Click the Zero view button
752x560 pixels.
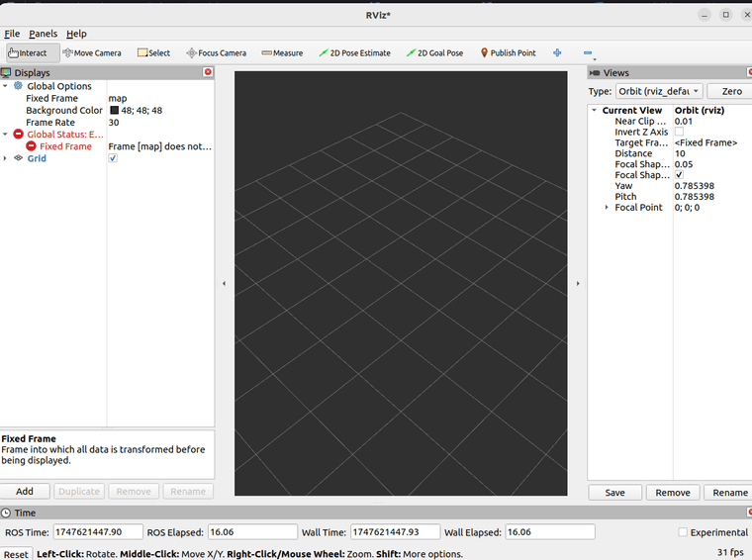(x=731, y=91)
